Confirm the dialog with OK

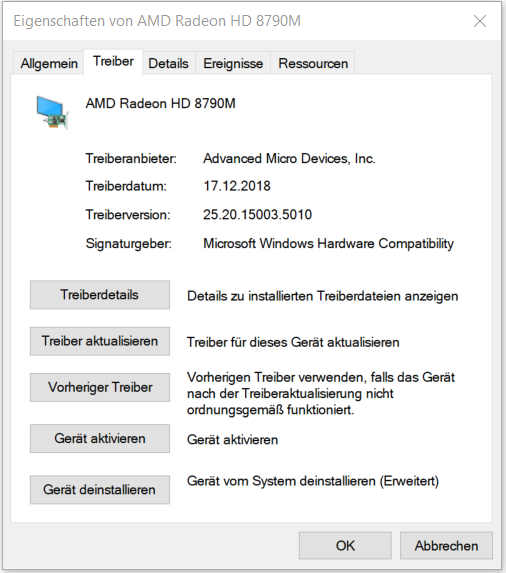coord(345,546)
